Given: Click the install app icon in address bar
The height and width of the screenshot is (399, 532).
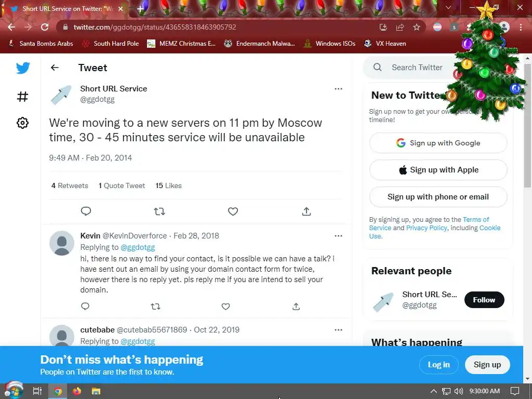Looking at the screenshot, I should click(x=383, y=27).
